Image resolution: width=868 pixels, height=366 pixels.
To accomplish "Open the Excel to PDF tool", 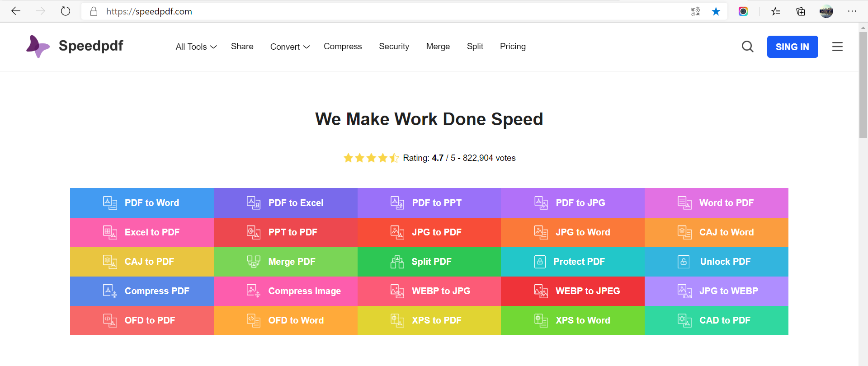I will click(x=142, y=232).
